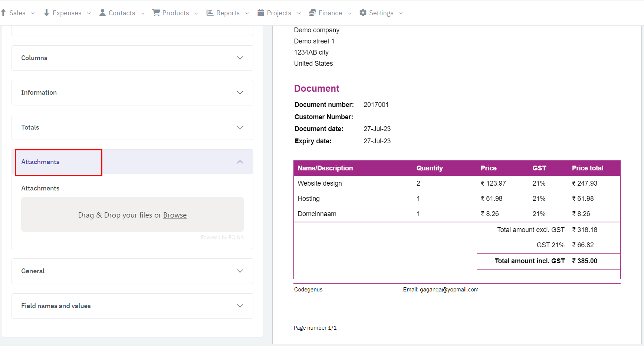Click the Projects briefcase icon
The image size is (644, 346).
(x=261, y=13)
